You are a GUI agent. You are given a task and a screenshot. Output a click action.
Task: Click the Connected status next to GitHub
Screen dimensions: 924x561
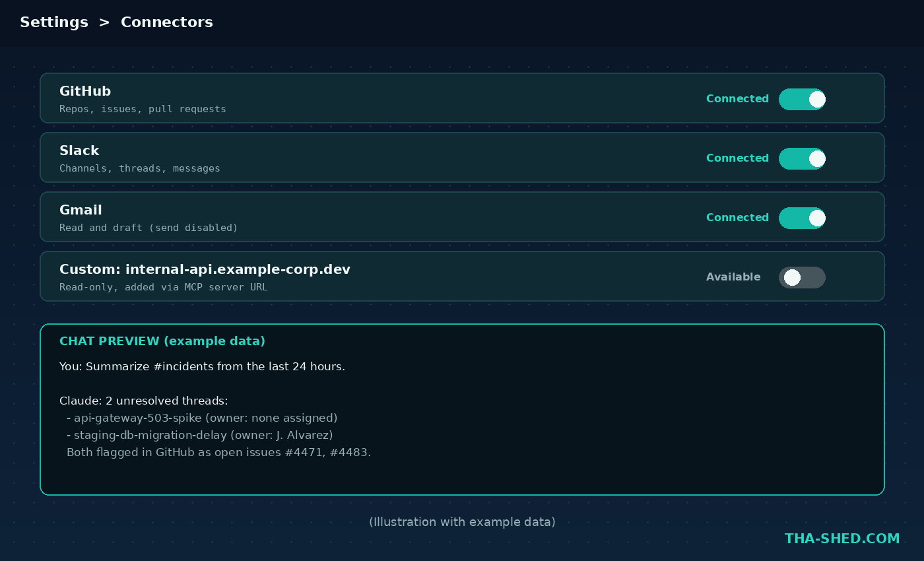(x=737, y=99)
